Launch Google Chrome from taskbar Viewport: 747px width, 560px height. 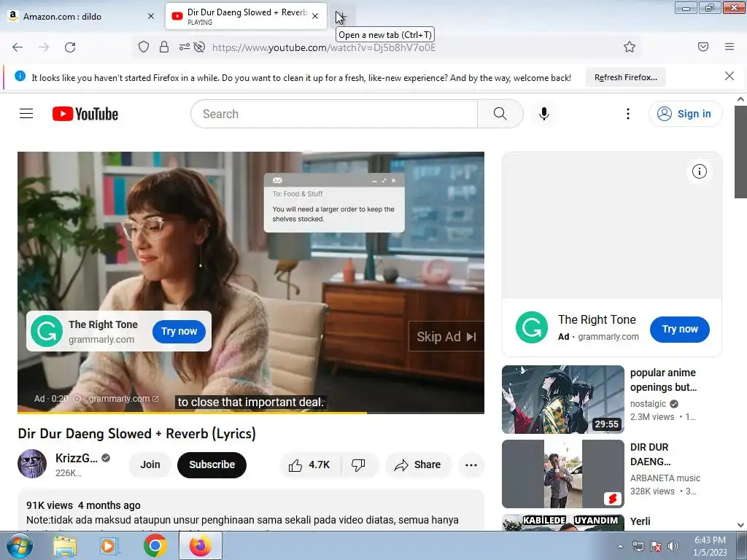tap(155, 546)
